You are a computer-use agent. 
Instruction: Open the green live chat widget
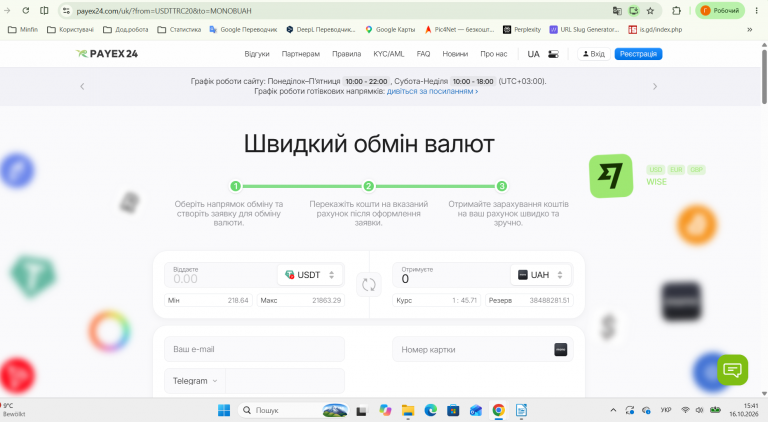[732, 370]
